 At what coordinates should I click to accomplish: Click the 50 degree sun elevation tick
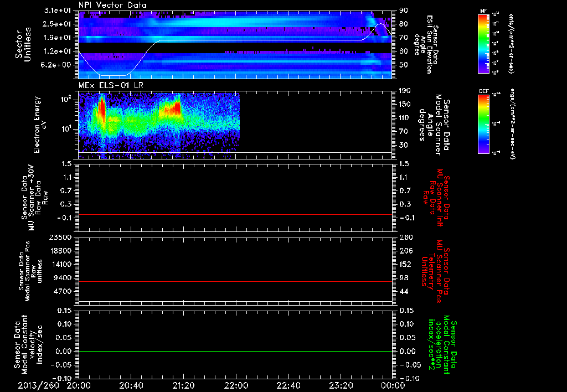(403, 65)
